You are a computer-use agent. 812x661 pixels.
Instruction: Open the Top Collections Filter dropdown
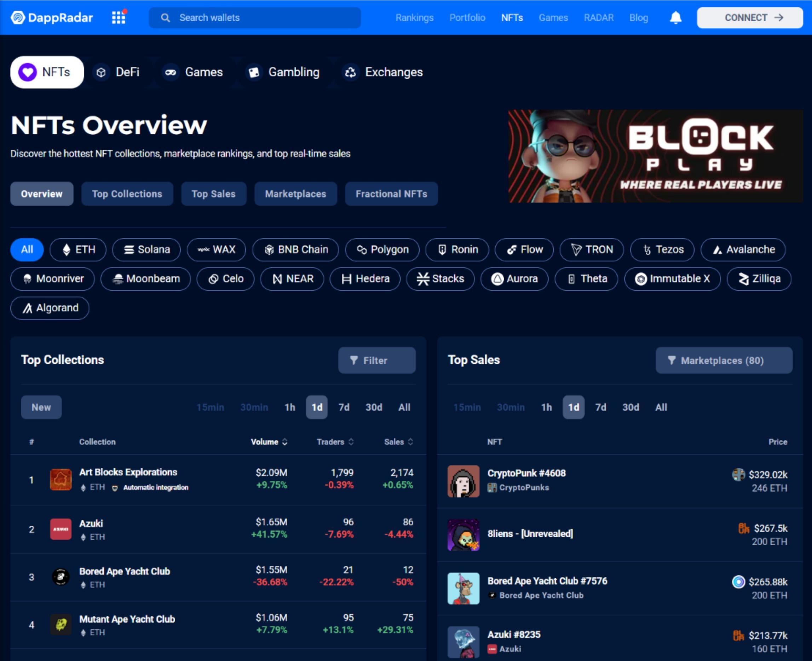376,360
